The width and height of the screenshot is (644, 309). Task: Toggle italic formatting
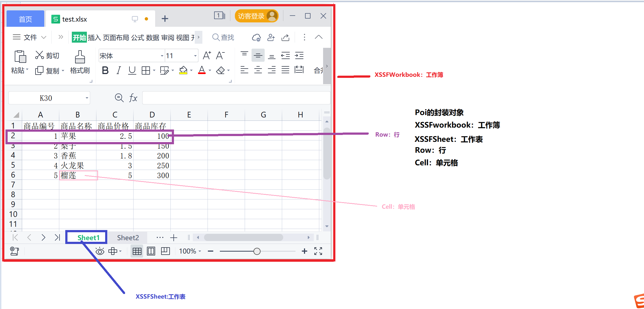pos(118,70)
